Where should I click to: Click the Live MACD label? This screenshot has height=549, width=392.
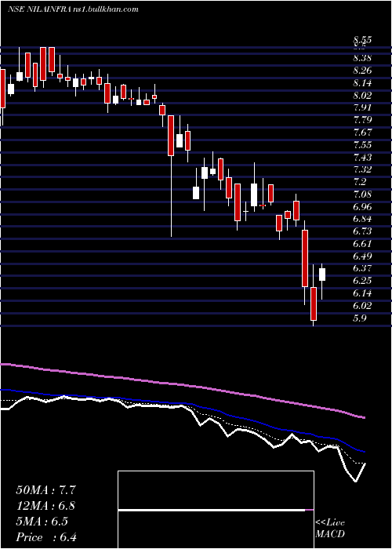(330, 529)
